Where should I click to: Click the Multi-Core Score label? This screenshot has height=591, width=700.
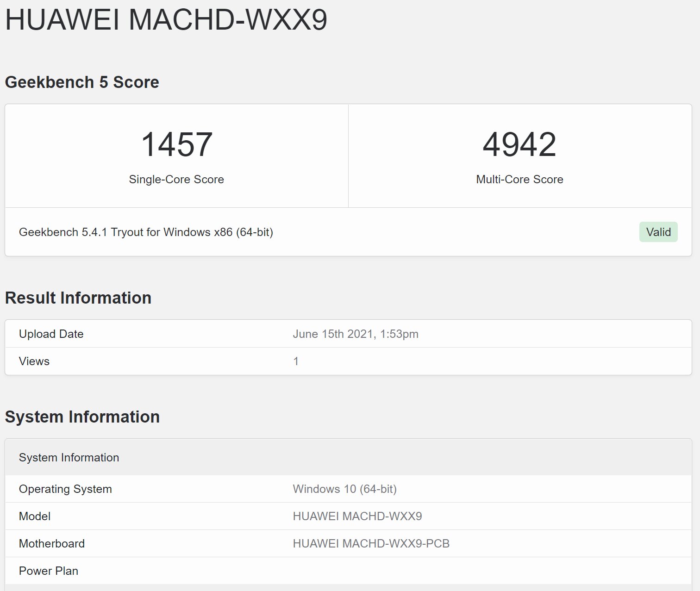519,180
